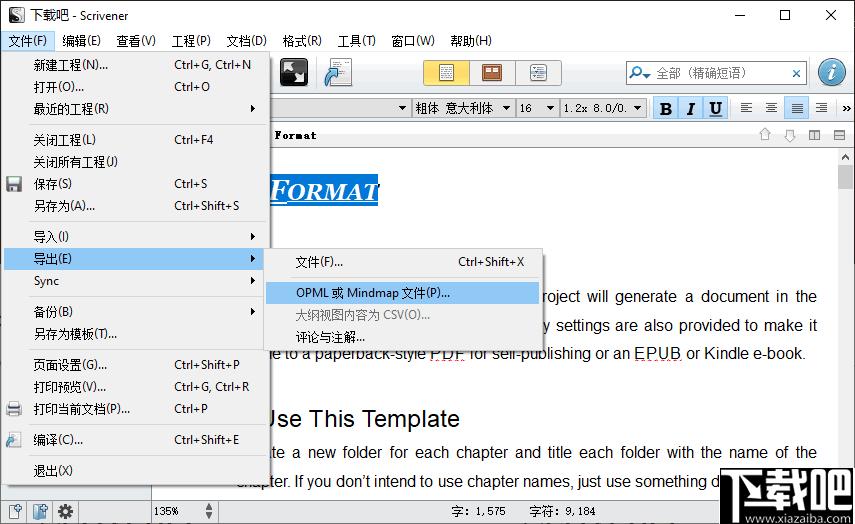Click the fullscreen composition mode icon
Image resolution: width=855 pixels, height=524 pixels.
pos(294,73)
